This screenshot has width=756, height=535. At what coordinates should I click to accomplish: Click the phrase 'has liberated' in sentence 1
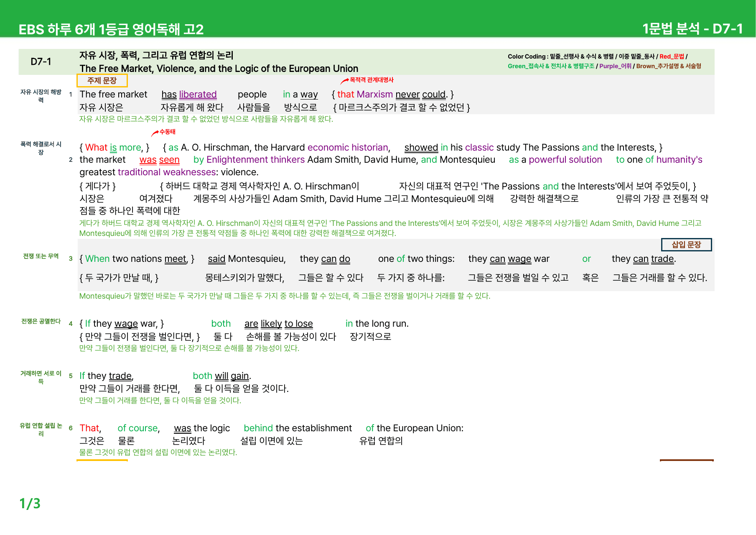(189, 95)
